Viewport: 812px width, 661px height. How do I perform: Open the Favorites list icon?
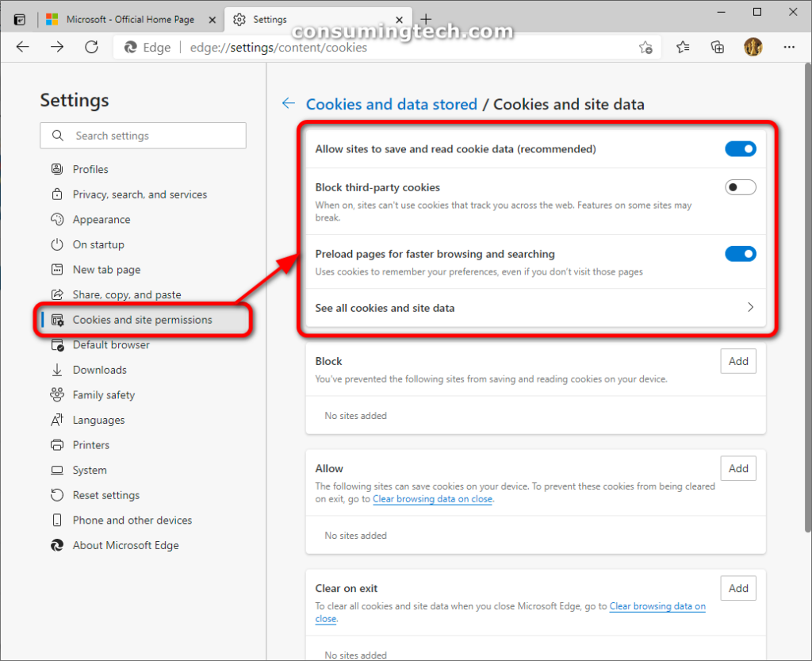coord(683,47)
